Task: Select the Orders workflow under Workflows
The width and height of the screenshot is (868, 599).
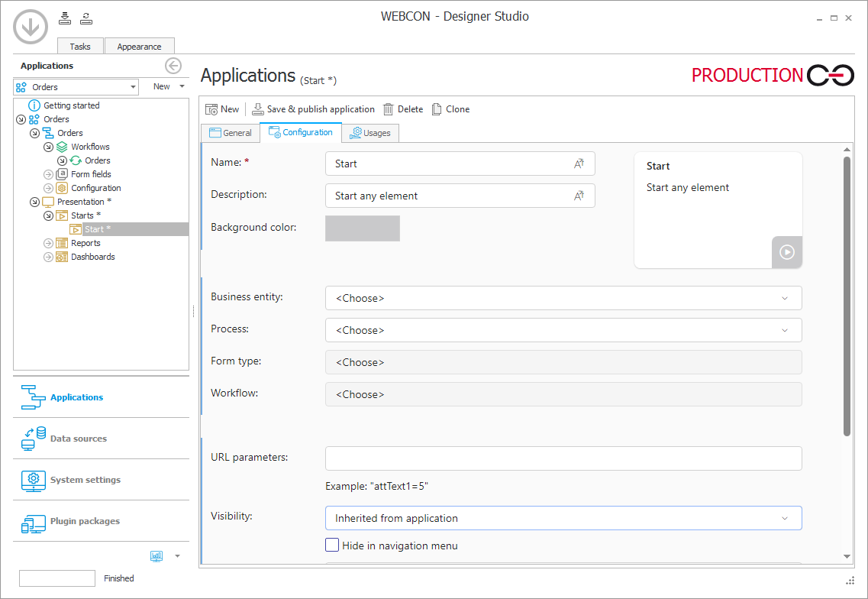Action: pyautogui.click(x=98, y=160)
